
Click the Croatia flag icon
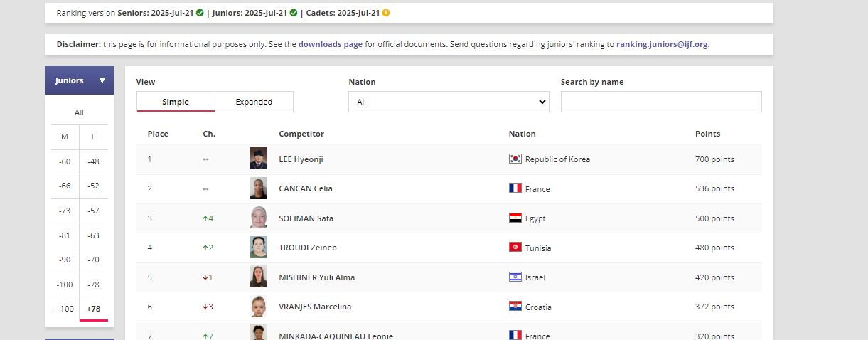coord(515,307)
